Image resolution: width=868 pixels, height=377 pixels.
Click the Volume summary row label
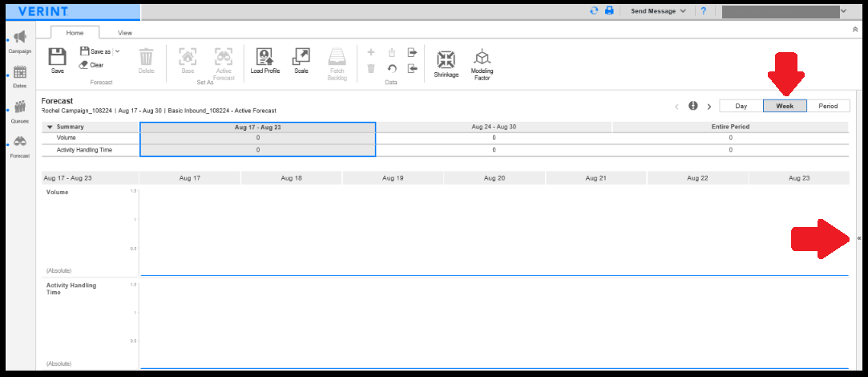point(66,137)
